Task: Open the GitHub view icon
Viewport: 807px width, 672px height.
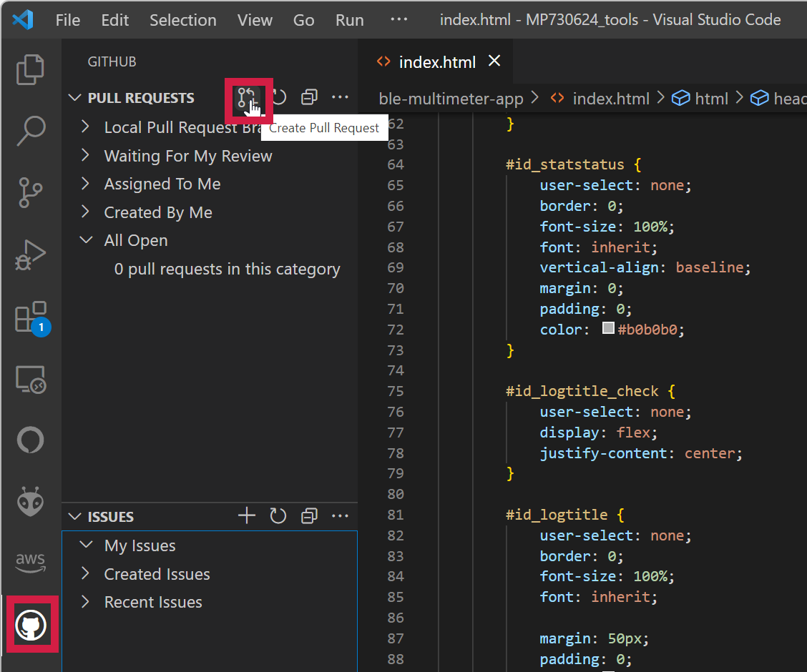Action: pyautogui.click(x=31, y=626)
